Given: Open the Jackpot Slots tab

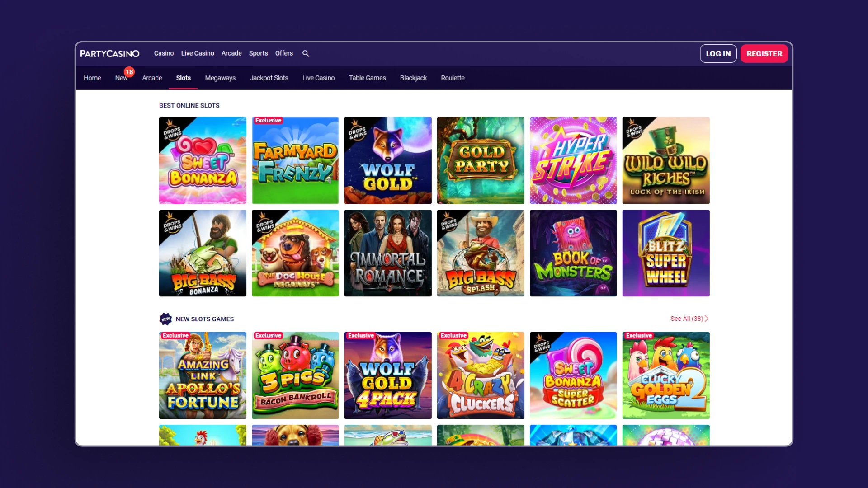Looking at the screenshot, I should coord(269,78).
